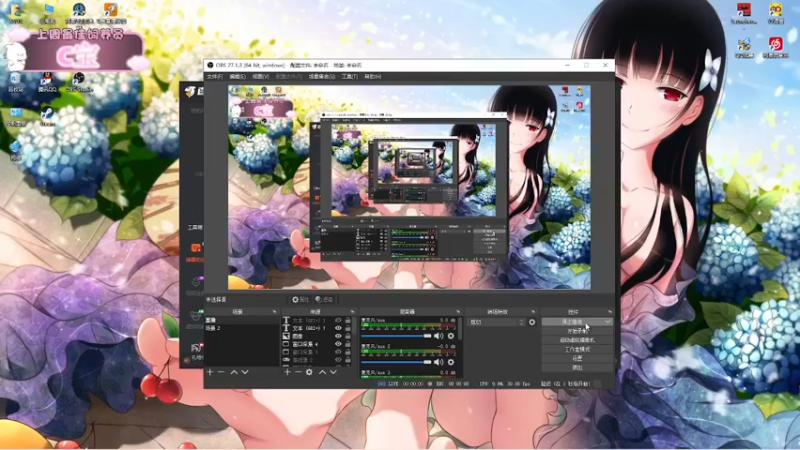The width and height of the screenshot is (800, 450).
Task: Add a new source with the plus icon
Action: [x=287, y=372]
